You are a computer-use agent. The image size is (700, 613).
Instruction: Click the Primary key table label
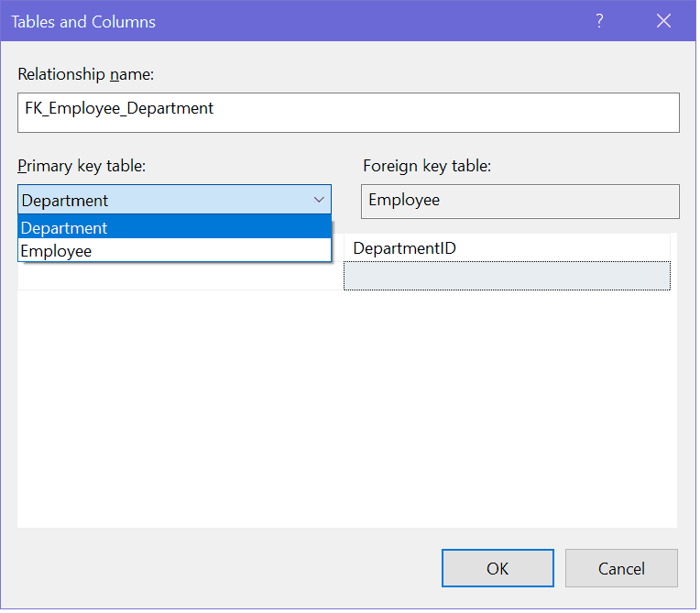[x=82, y=166]
